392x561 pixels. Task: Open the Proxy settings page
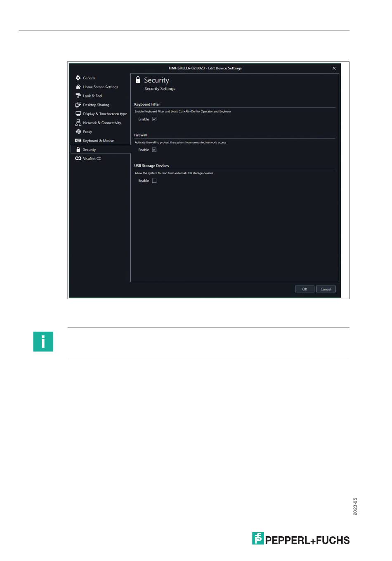87,132
